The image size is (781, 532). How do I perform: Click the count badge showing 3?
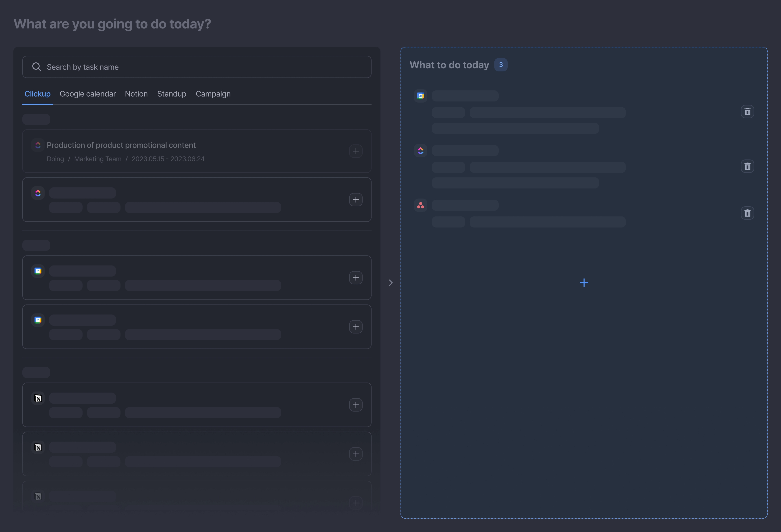tap(501, 64)
